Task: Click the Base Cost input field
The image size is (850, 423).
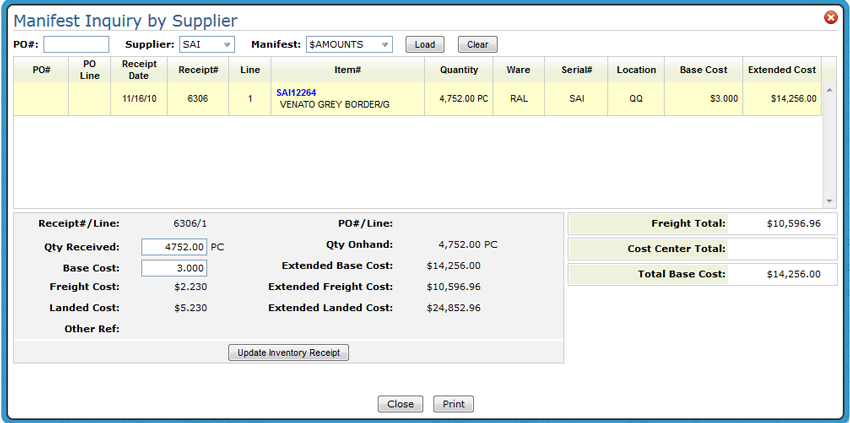Action: [x=174, y=268]
